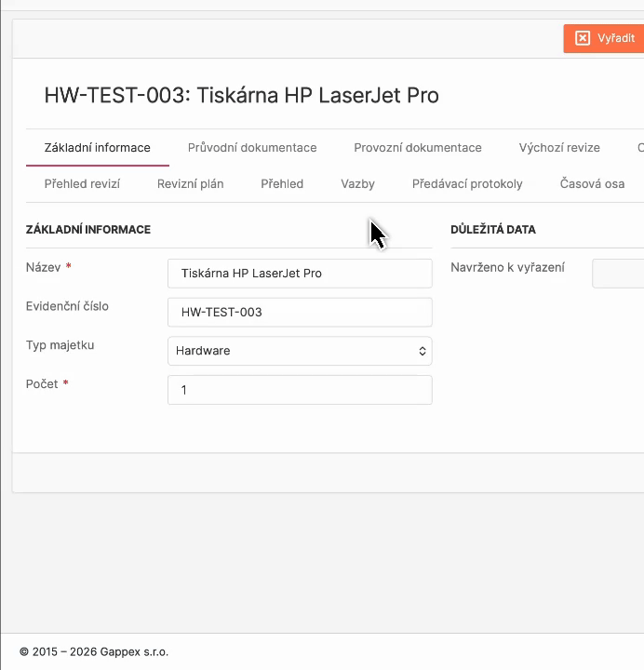Screen dimensions: 644x670
Task: Focus the Evidenční číslo input field
Action: [300, 312]
